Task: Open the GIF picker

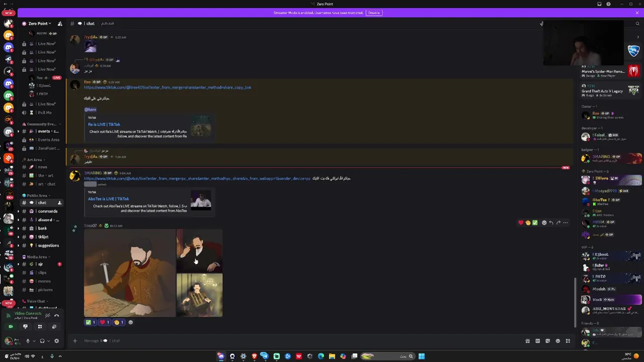Action: coord(537,341)
